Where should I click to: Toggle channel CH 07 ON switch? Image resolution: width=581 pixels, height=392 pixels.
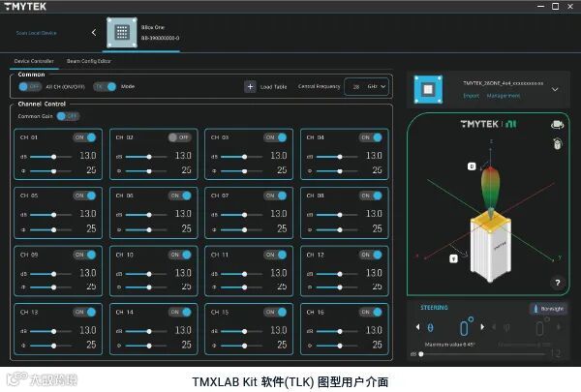click(275, 196)
